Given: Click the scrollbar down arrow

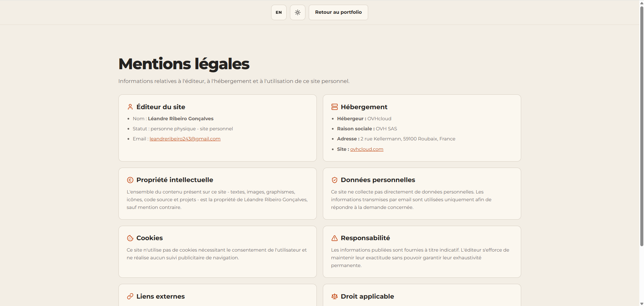Looking at the screenshot, I should [642, 304].
